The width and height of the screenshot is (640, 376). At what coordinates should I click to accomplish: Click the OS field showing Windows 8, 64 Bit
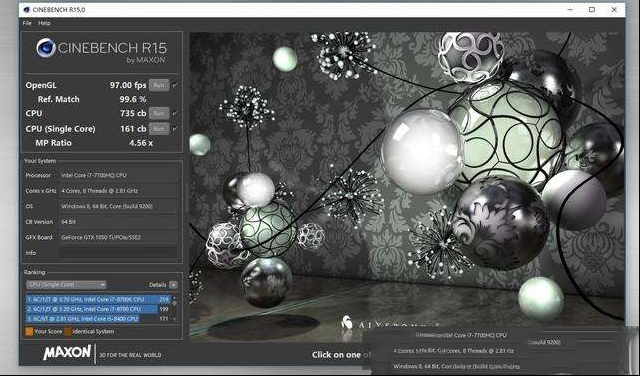(118, 206)
